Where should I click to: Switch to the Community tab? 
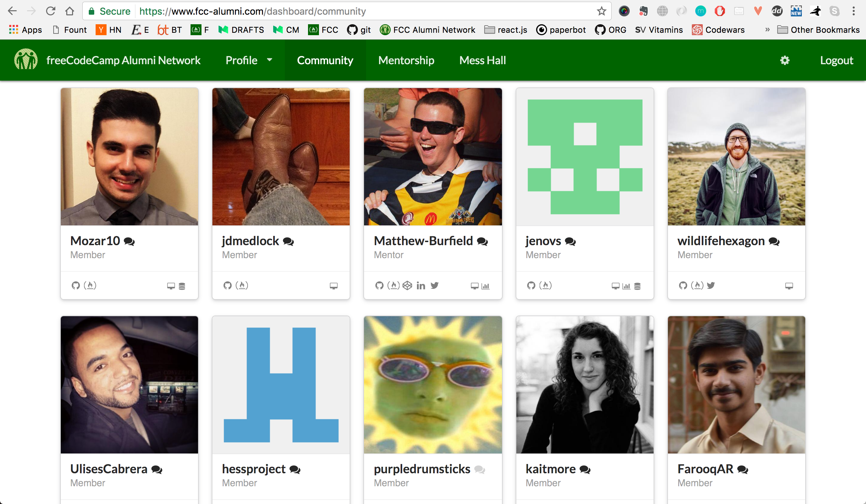tap(325, 60)
